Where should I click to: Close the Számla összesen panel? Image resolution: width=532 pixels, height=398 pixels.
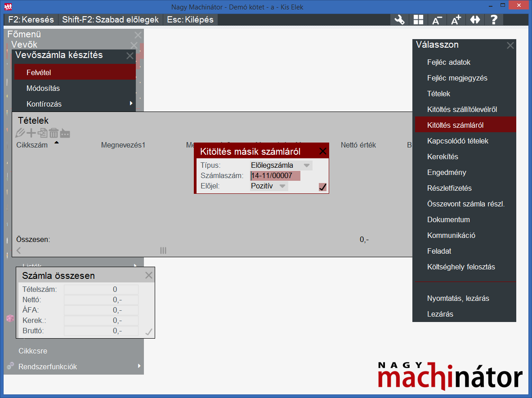[x=148, y=276]
